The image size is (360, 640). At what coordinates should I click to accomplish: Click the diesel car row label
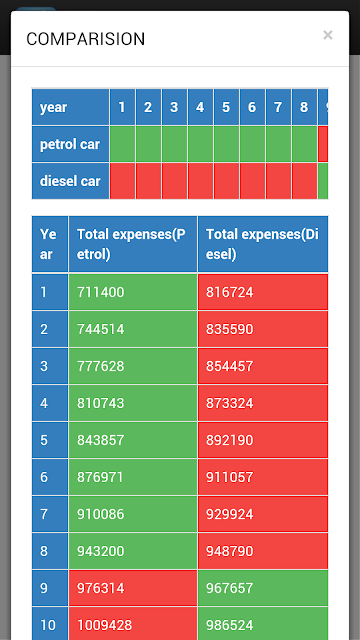click(71, 181)
